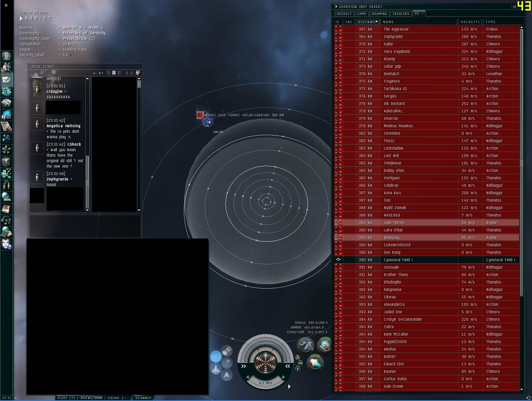Activate the top-left ship module
532x401 pixels.
pos(305,345)
